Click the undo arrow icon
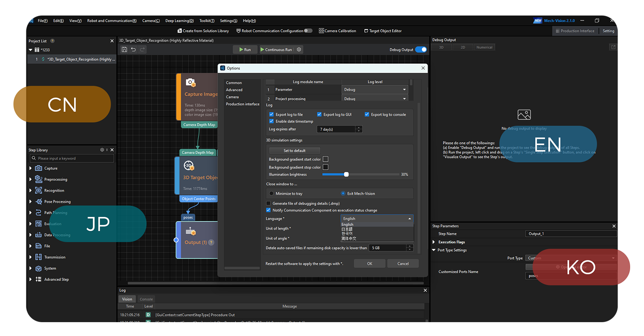Image resolution: width=644 pixels, height=336 pixels. pyautogui.click(x=133, y=49)
